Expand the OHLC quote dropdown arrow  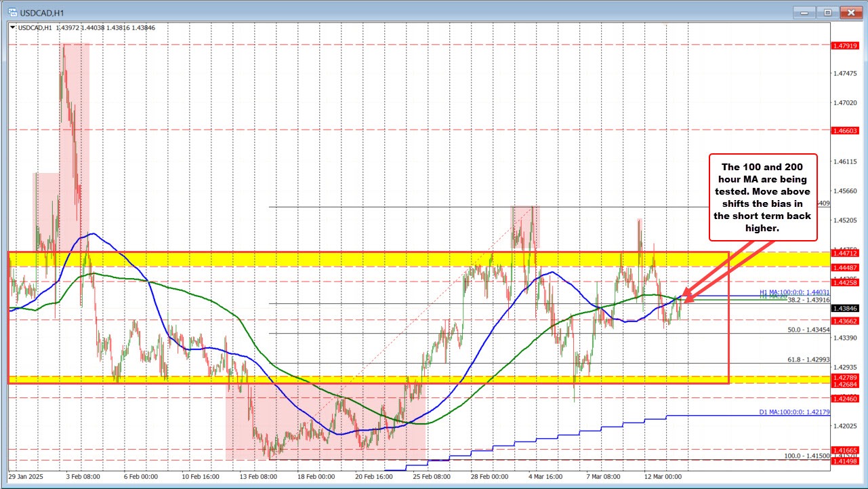coord(12,28)
